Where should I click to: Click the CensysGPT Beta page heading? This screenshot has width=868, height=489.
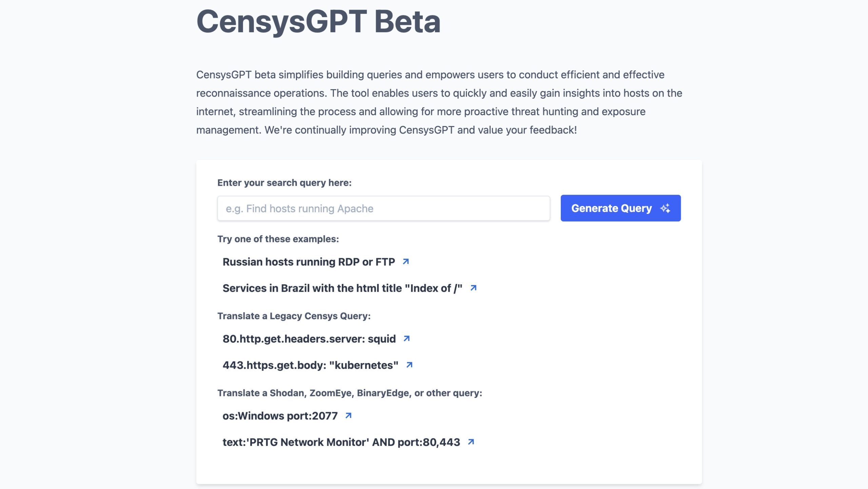pos(318,21)
